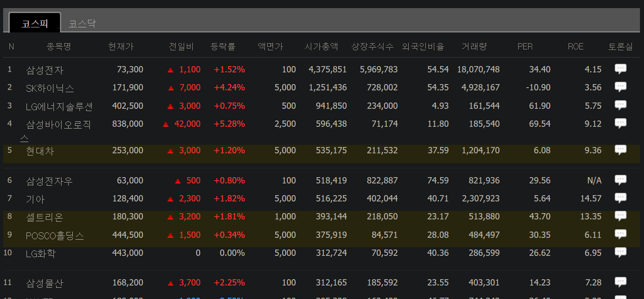Click the 2,500 face value cell
Image resolution: width=644 pixels, height=299 pixels.
coord(286,124)
